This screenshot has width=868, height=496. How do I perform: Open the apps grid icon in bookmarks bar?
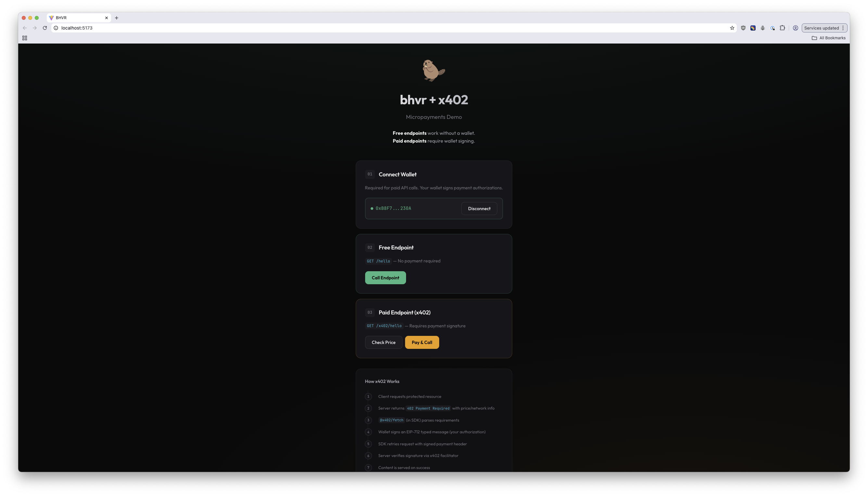click(25, 38)
